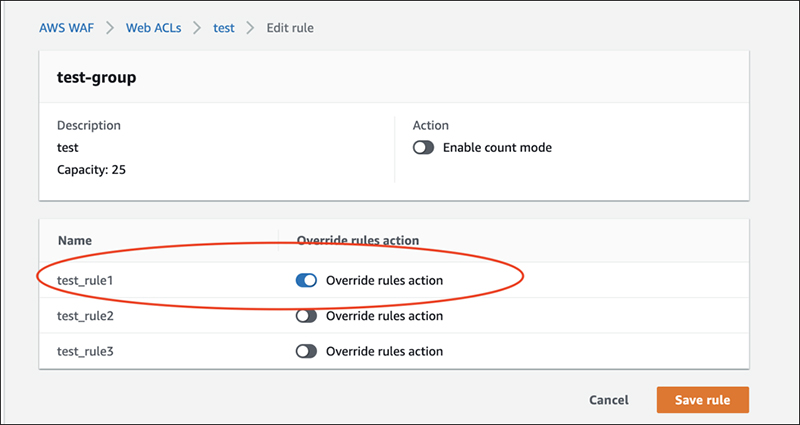The image size is (800, 425).
Task: Navigate to the 'test' breadcrumb link
Action: coord(224,28)
